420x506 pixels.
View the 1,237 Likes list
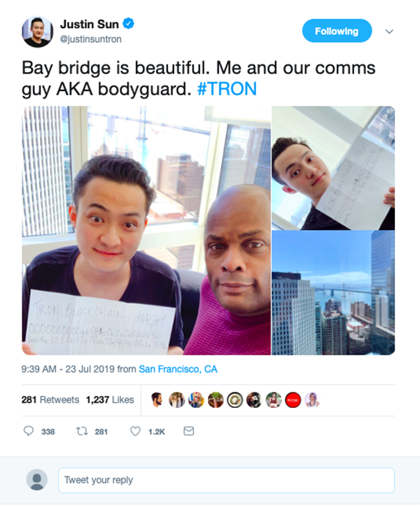pyautogui.click(x=110, y=400)
